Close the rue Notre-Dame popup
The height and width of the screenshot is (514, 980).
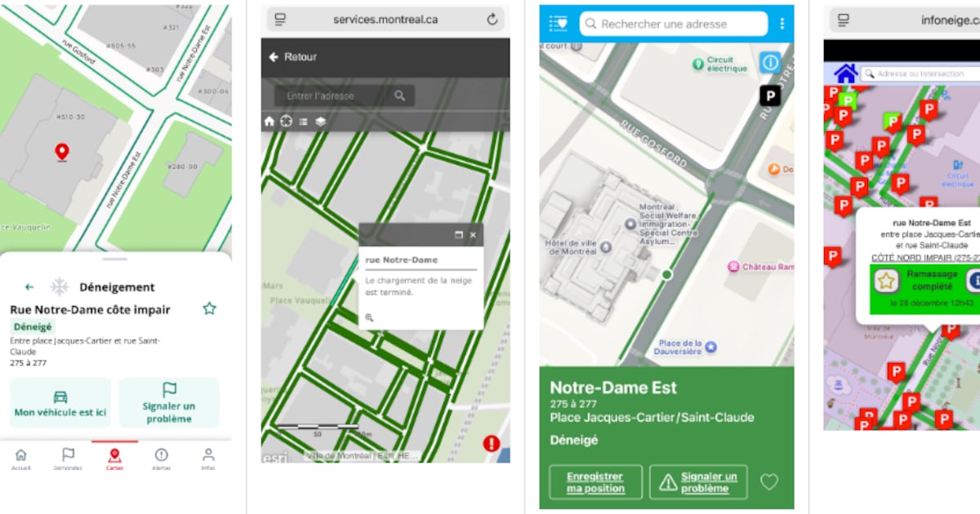[473, 235]
